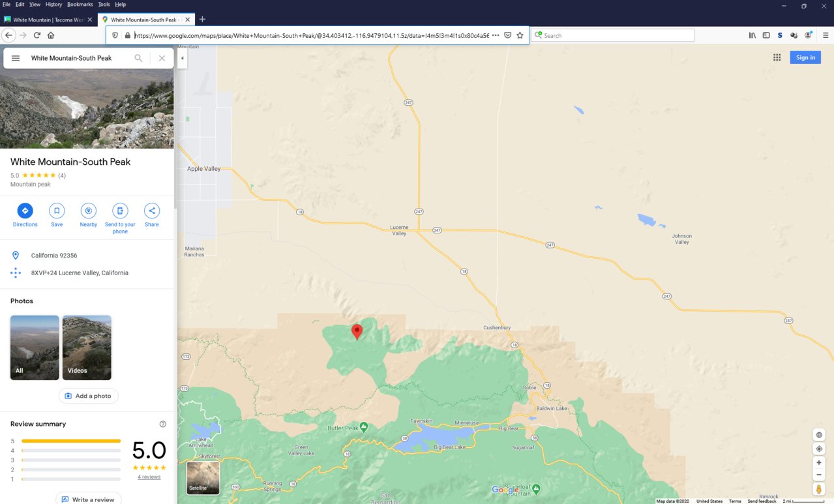The image size is (834, 504).
Task: Open page actions three-dot menu
Action: coord(496,35)
